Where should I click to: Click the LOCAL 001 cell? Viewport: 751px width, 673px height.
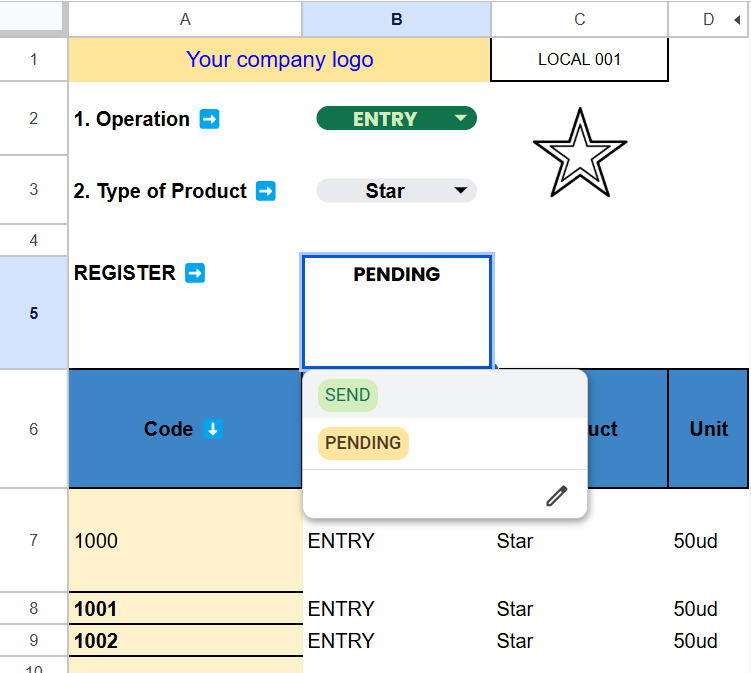[x=580, y=59]
